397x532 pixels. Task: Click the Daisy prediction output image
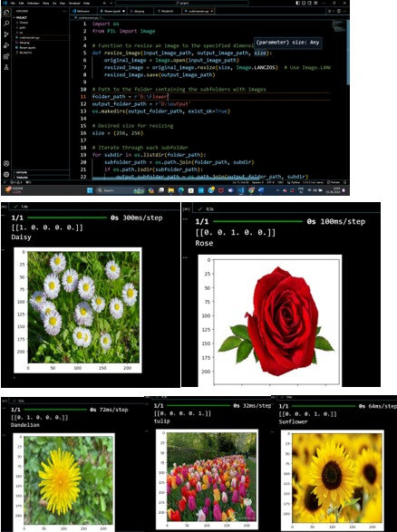click(78, 310)
